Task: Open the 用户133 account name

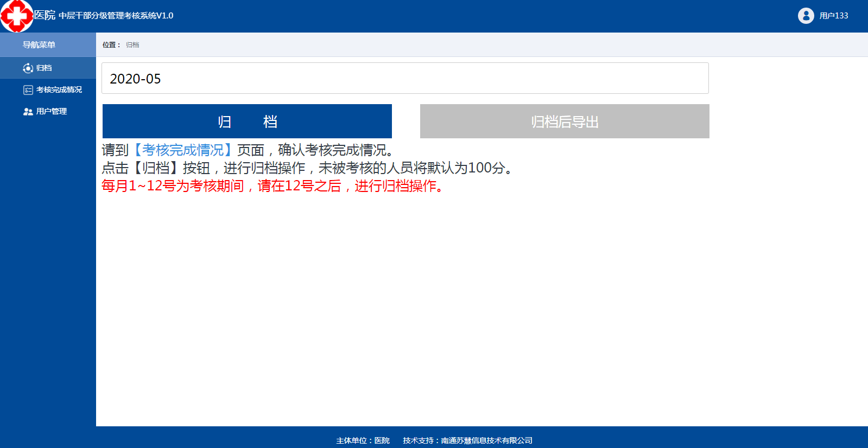Action: pyautogui.click(x=833, y=16)
